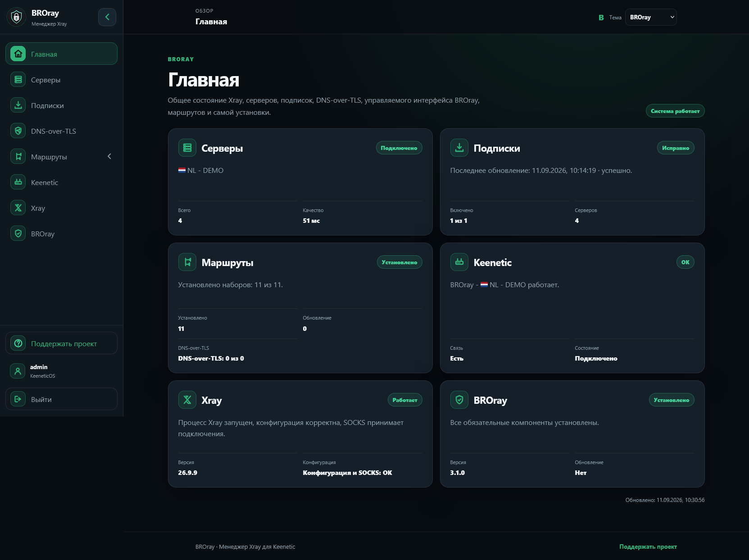Open the Тема theme dropdown
This screenshot has width=749, height=560.
pos(651,17)
